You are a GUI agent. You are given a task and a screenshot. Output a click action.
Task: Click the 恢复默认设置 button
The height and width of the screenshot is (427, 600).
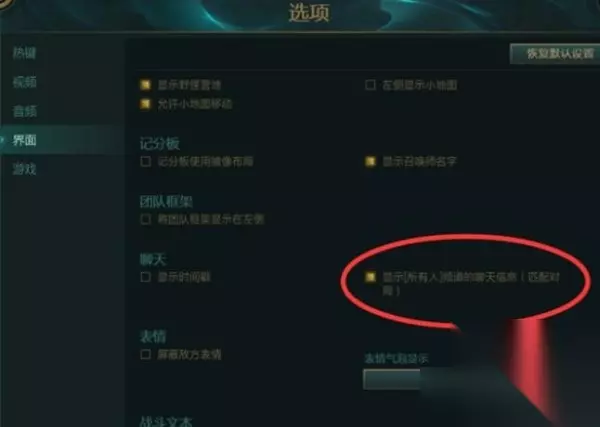pyautogui.click(x=556, y=54)
